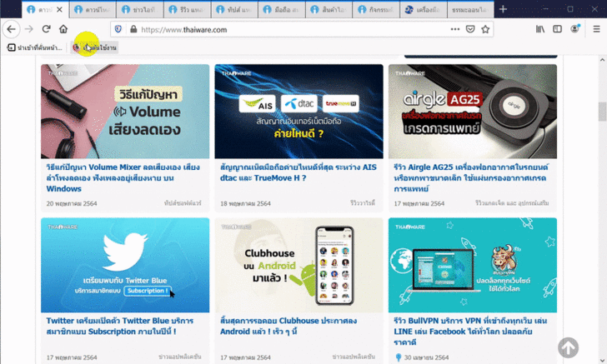Open the BullVPN review thumbnail
The image size is (607, 364).
[x=473, y=265]
